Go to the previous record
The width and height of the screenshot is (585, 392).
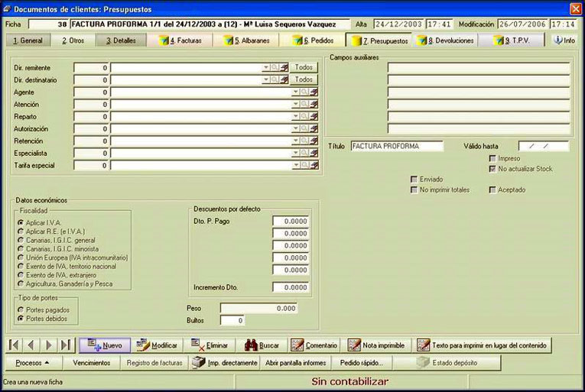pos(31,345)
